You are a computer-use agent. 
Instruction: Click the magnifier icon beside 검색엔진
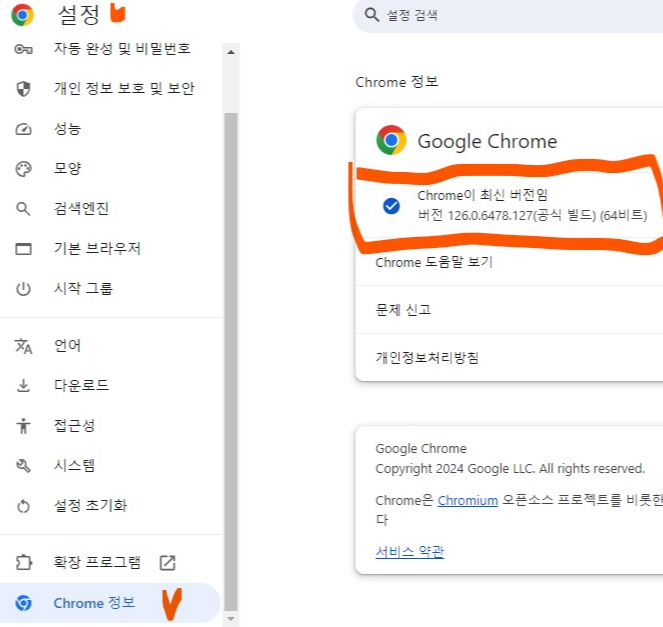click(23, 209)
